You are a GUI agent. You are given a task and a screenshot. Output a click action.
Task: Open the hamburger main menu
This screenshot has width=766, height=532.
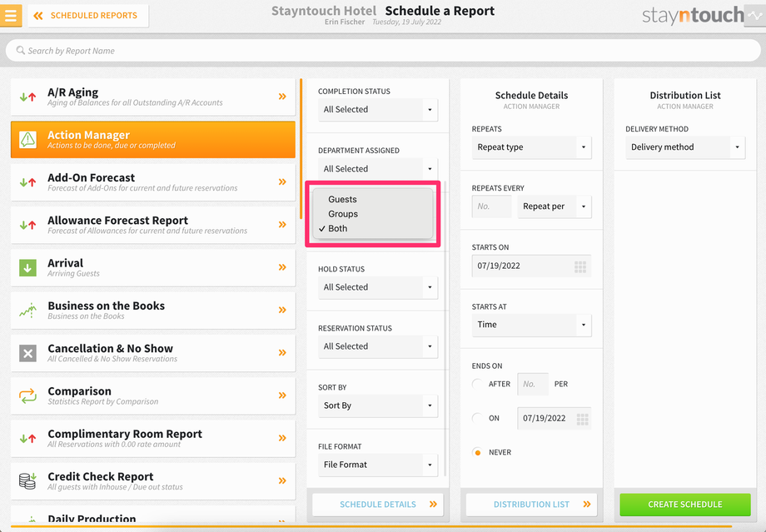10,15
